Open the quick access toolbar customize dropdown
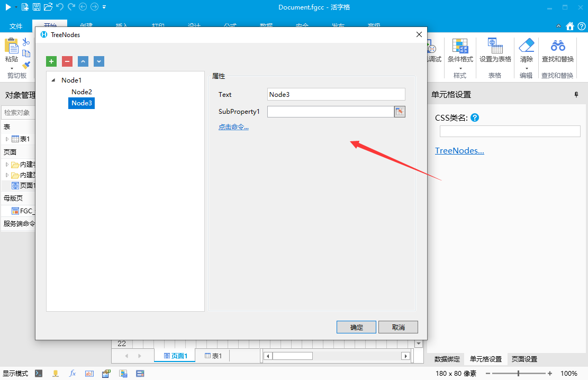The image size is (588, 380). pyautogui.click(x=104, y=7)
